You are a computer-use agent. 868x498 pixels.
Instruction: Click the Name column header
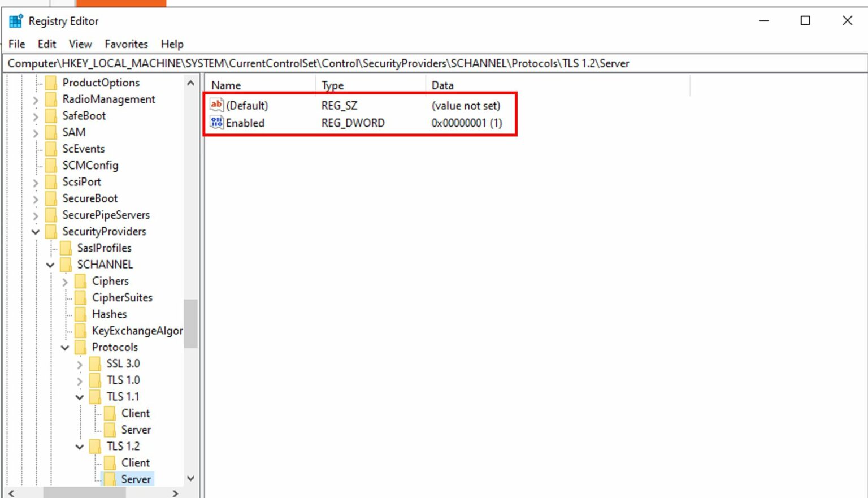pyautogui.click(x=226, y=85)
